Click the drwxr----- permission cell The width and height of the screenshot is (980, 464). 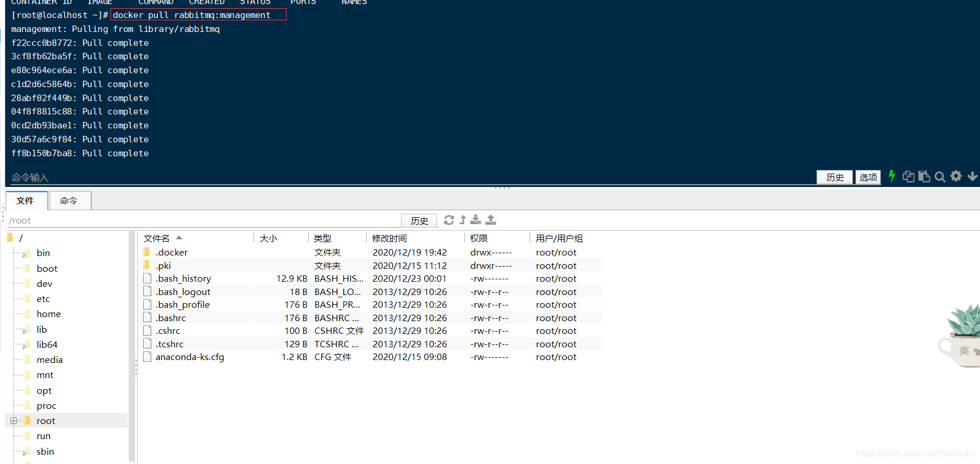tap(491, 265)
